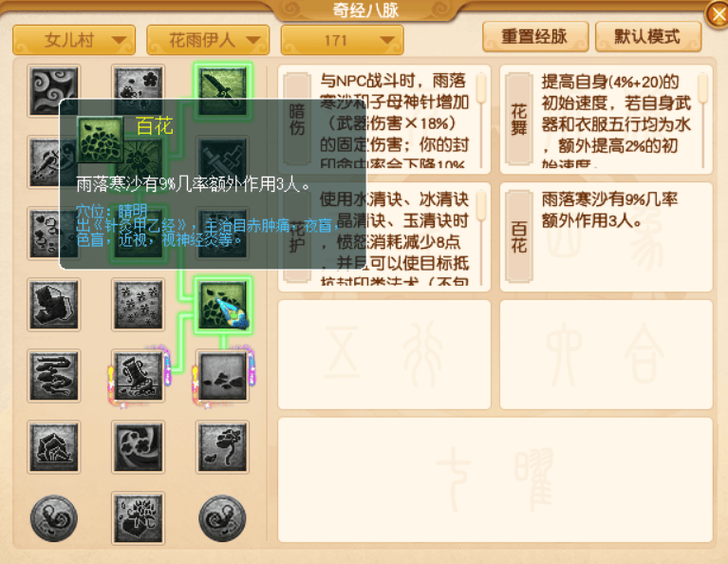
Task: Click the 重置经脉 reset button
Action: 535,36
